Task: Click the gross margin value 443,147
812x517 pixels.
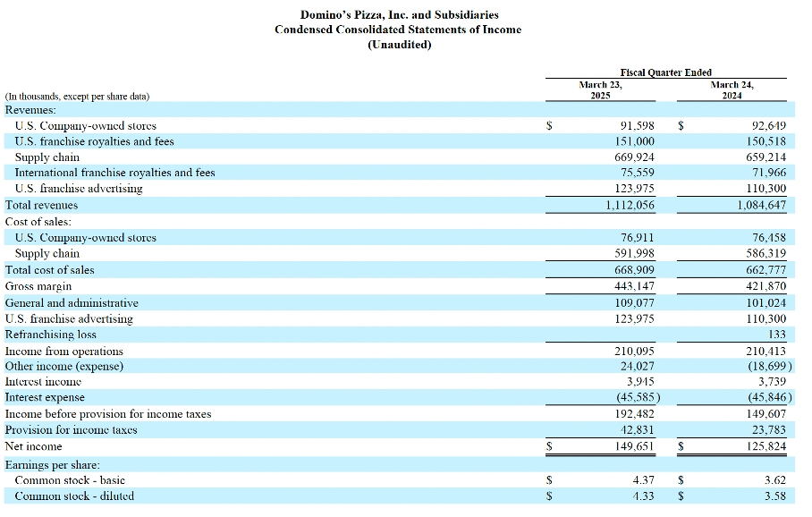Action: tap(634, 286)
